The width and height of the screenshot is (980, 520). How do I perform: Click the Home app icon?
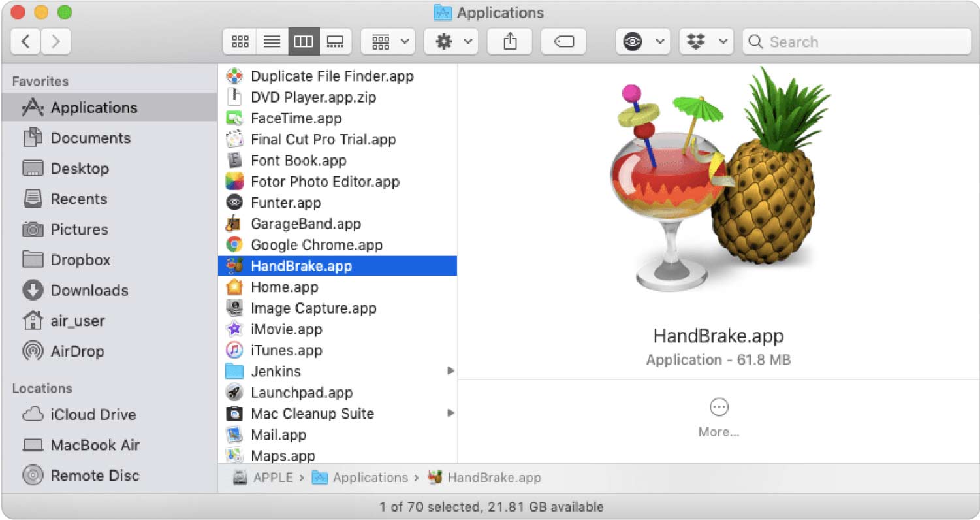tap(234, 287)
